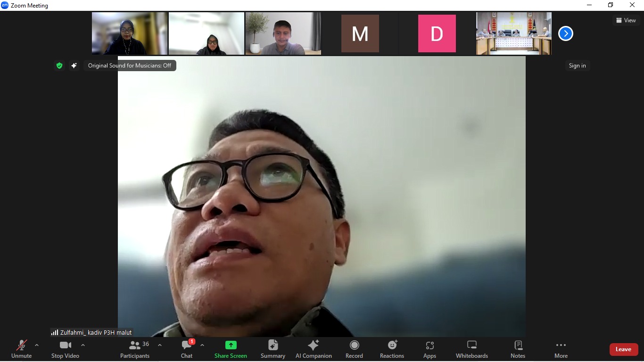Open Whiteboards
The image size is (644, 362).
tap(471, 349)
